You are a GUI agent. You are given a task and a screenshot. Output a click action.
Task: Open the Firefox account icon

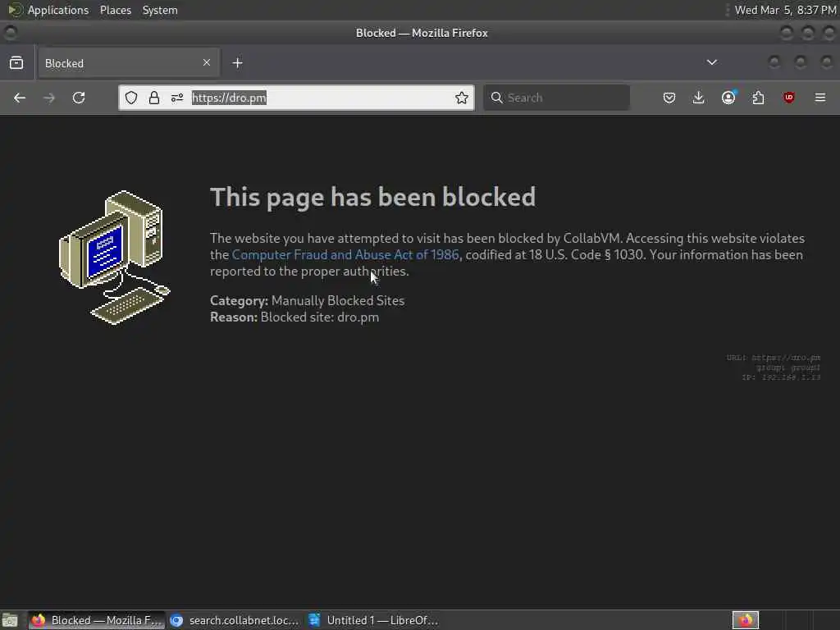(728, 98)
